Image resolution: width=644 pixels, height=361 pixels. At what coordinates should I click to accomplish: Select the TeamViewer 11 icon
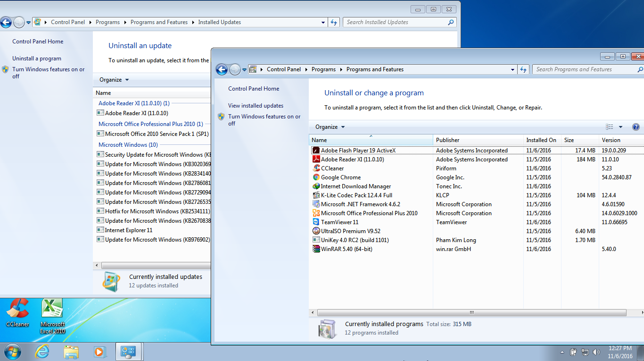316,222
